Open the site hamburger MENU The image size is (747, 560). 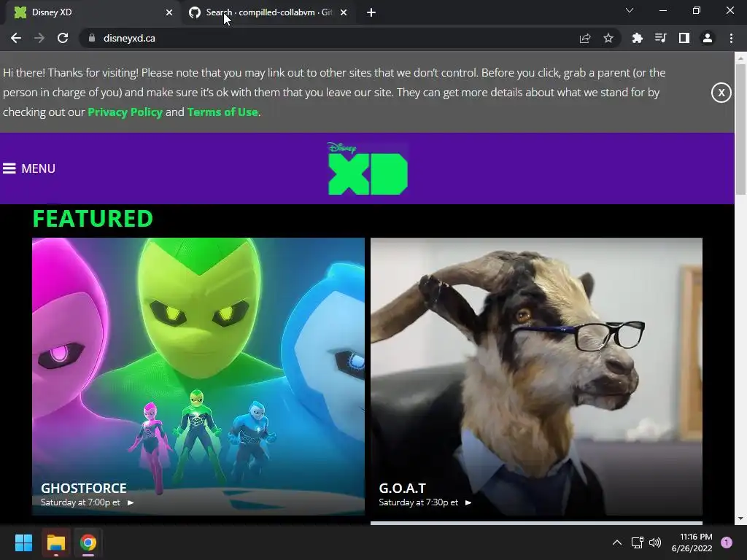pos(29,168)
